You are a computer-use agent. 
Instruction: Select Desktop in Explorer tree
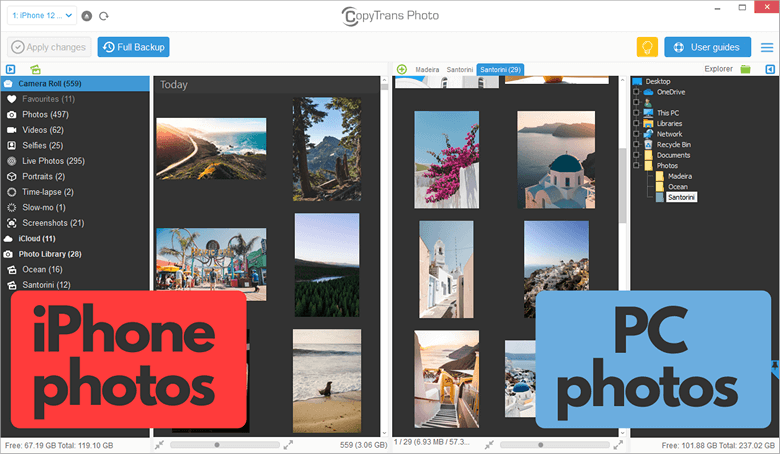click(x=658, y=81)
